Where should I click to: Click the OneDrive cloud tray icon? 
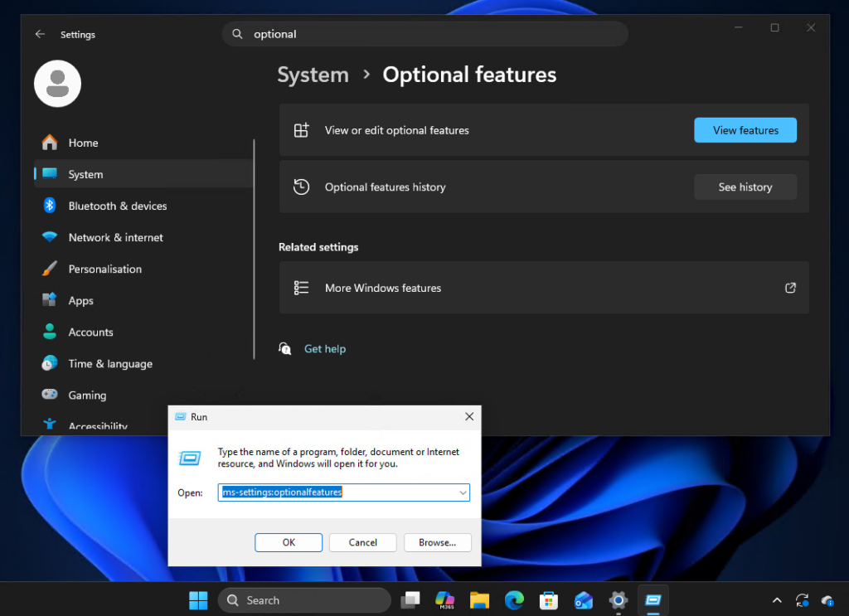coord(828,600)
